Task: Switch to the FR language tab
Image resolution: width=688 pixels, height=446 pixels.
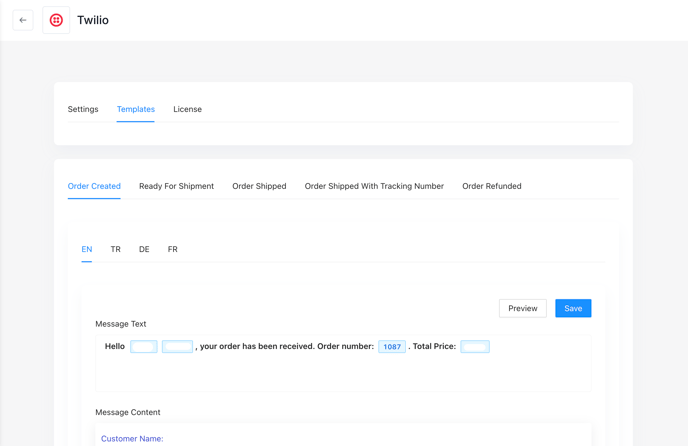Action: (x=172, y=249)
